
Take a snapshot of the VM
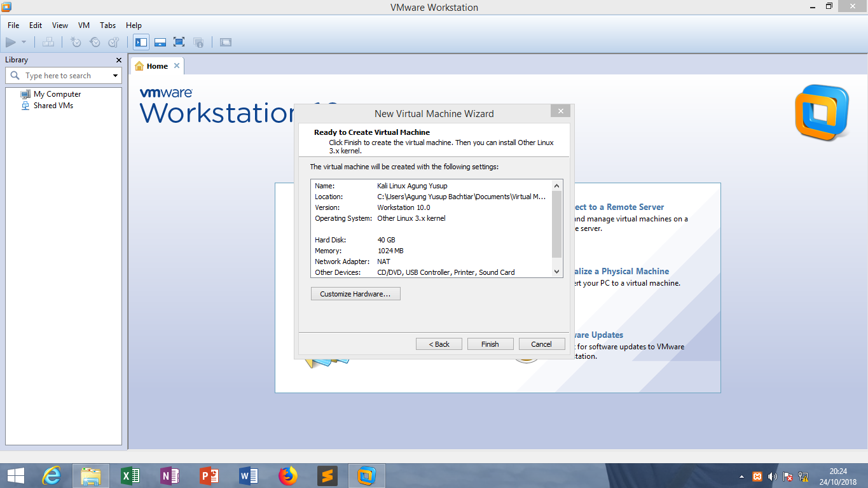(76, 42)
